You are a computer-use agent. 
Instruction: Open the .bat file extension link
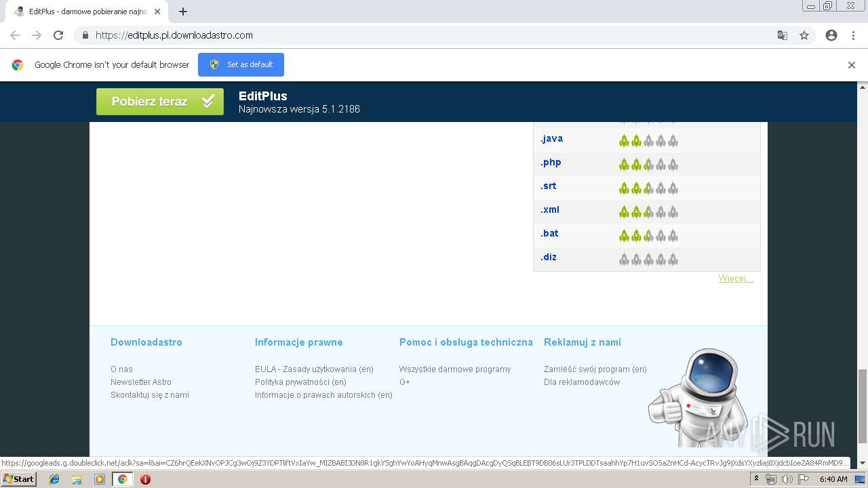coord(549,233)
